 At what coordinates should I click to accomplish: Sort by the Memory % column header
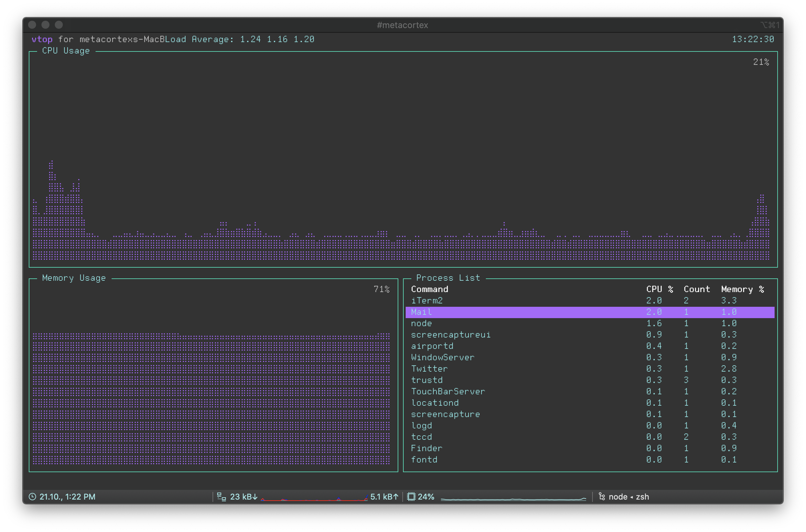(x=743, y=289)
